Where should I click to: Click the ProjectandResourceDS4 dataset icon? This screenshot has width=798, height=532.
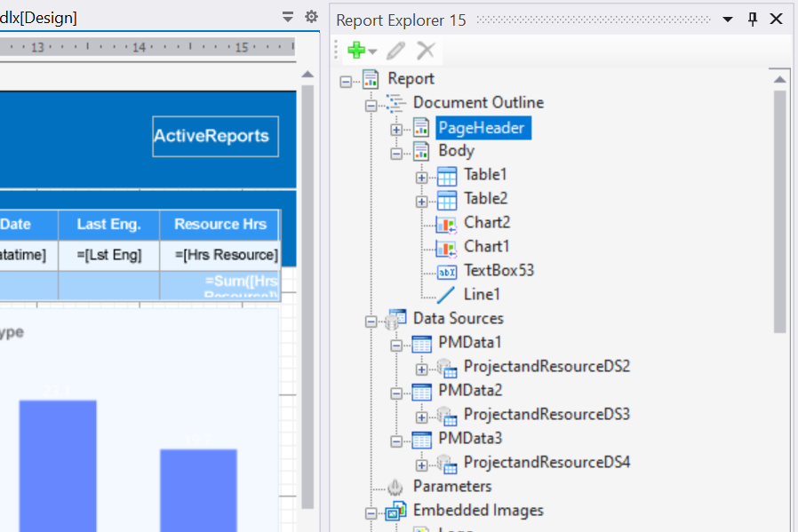[447, 464]
